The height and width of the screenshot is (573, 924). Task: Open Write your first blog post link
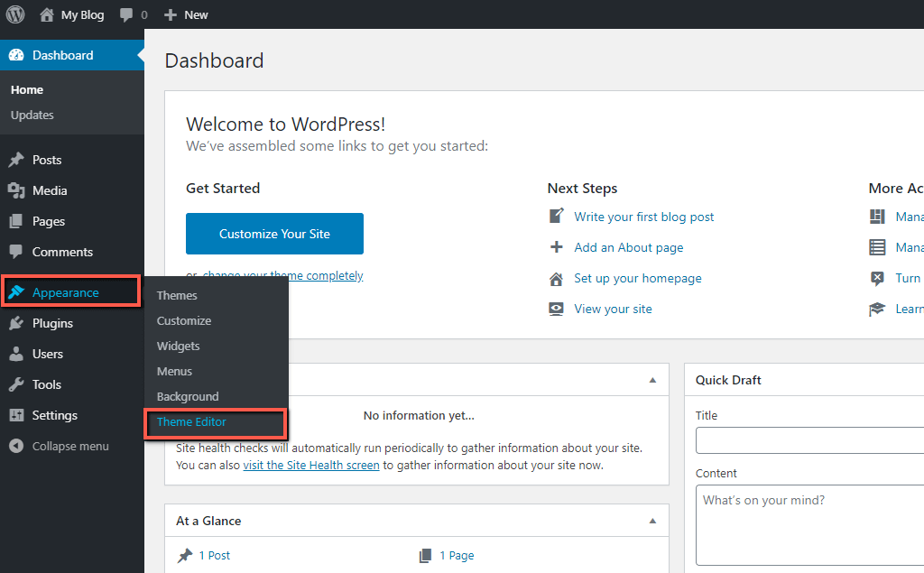pyautogui.click(x=644, y=217)
